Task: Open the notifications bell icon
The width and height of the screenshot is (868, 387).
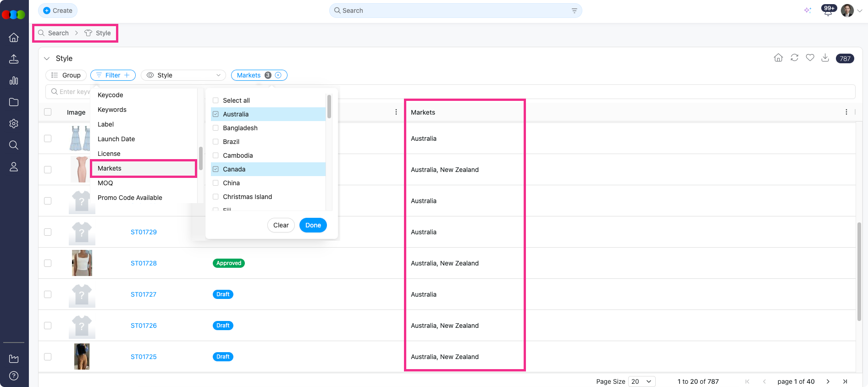Action: click(x=828, y=11)
